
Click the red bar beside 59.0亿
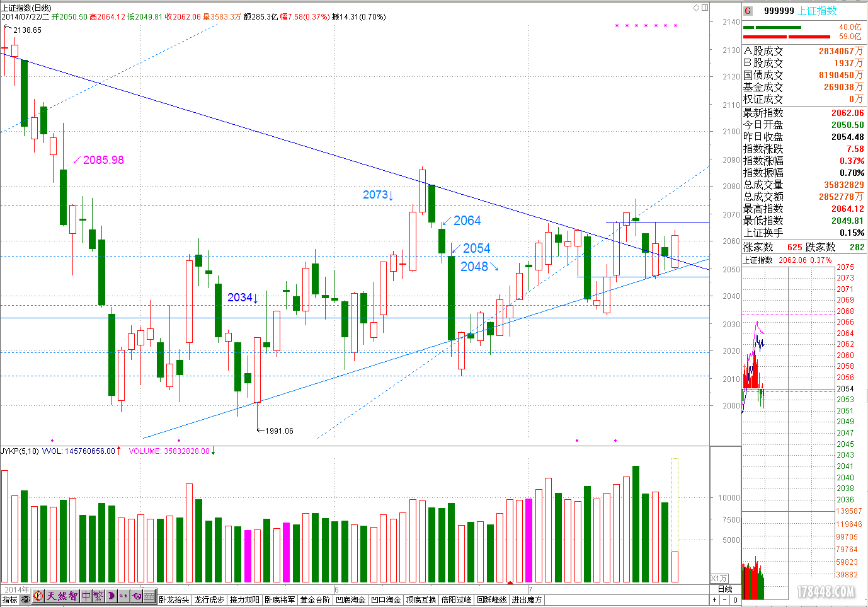click(786, 37)
